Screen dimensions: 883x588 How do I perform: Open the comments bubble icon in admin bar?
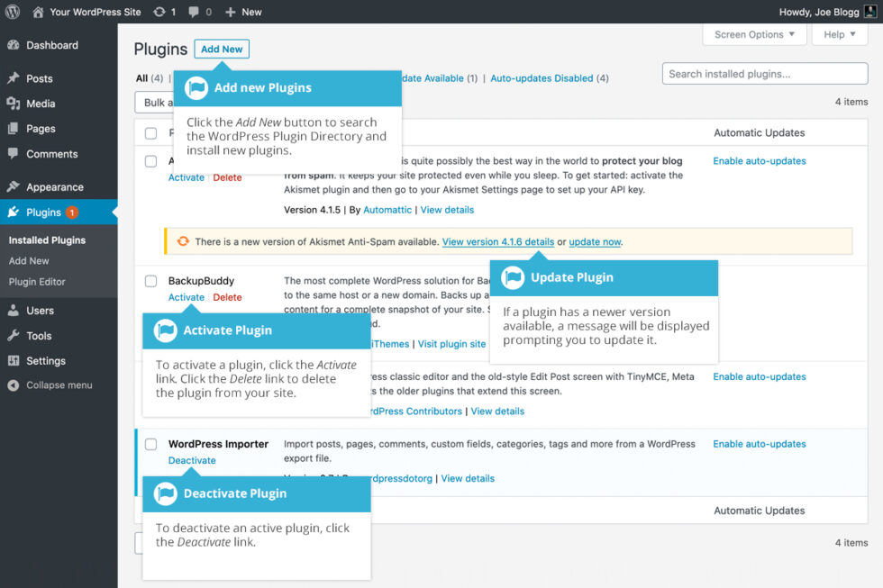(x=194, y=12)
